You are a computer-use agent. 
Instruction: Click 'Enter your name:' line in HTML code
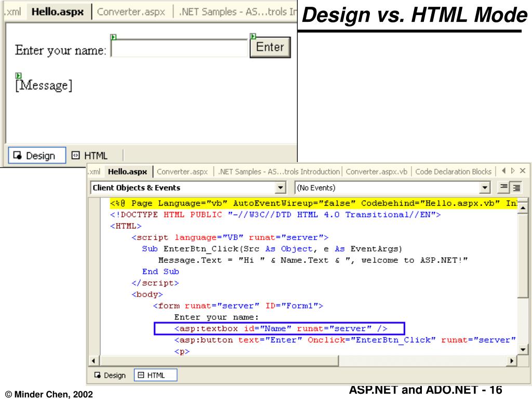pyautogui.click(x=217, y=317)
